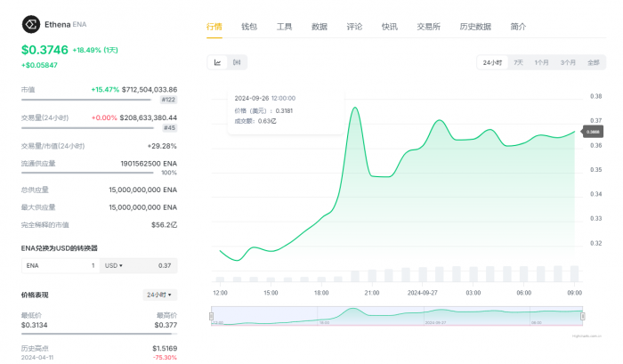This screenshot has height=364, width=623.
Task: Open the USD currency dropdown
Action: pos(114,265)
